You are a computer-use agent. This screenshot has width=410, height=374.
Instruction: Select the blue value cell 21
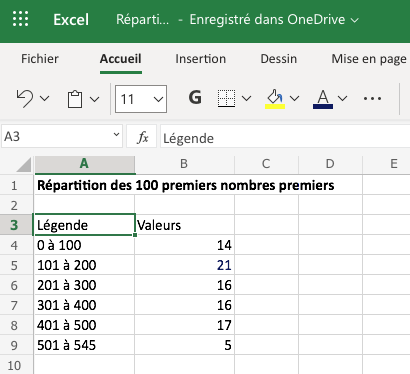coord(185,265)
